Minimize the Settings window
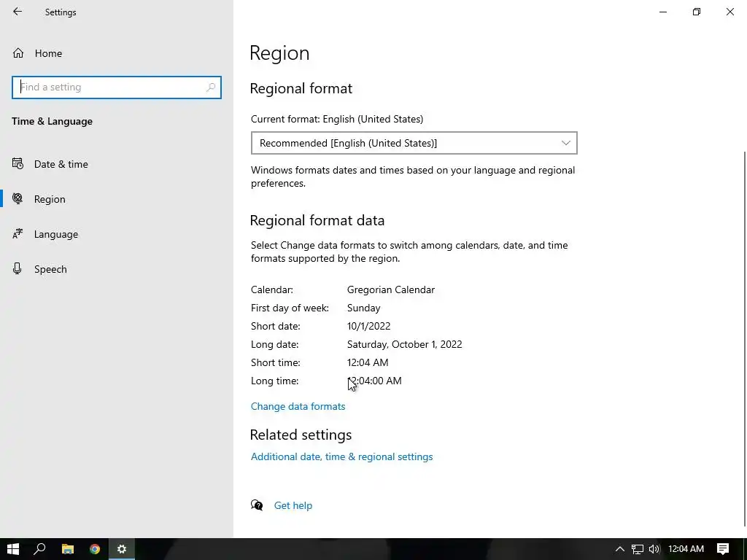This screenshot has width=747, height=560. [x=662, y=12]
